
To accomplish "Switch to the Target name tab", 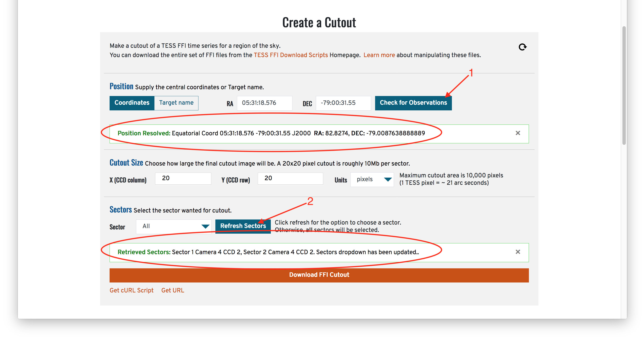I will [176, 103].
